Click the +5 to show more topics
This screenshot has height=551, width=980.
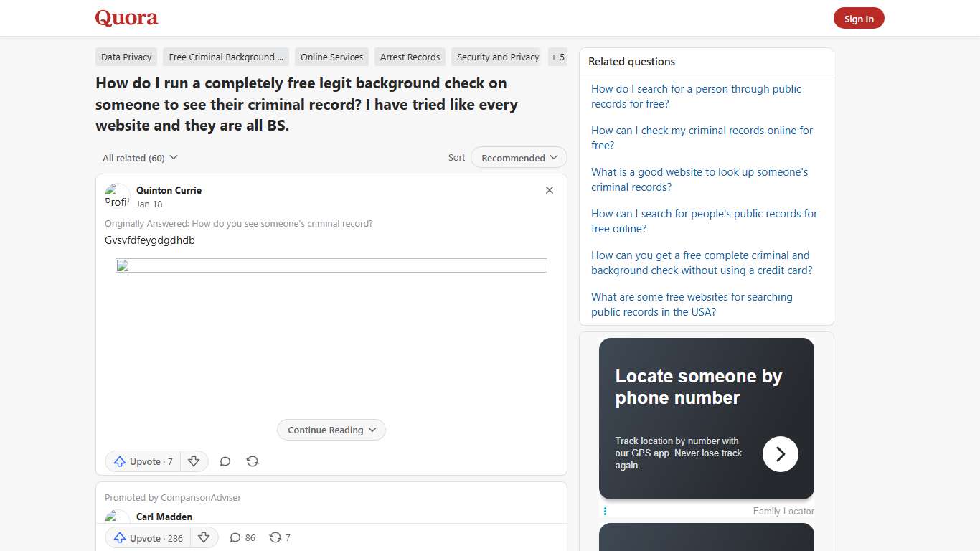tap(557, 57)
